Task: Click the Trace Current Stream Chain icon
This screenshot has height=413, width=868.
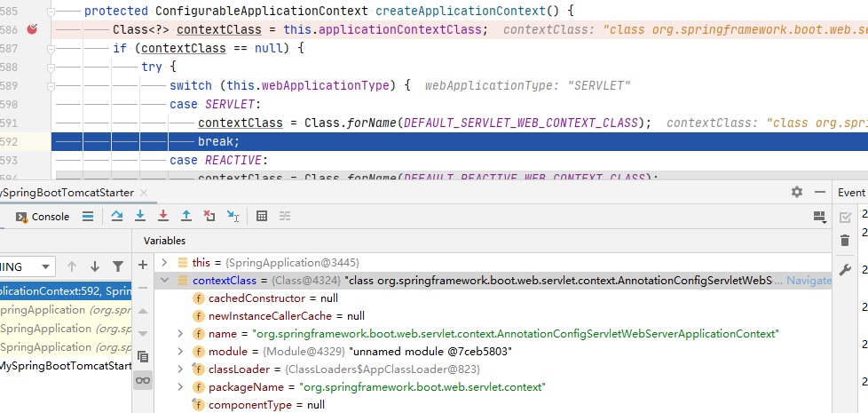Action: 285,217
